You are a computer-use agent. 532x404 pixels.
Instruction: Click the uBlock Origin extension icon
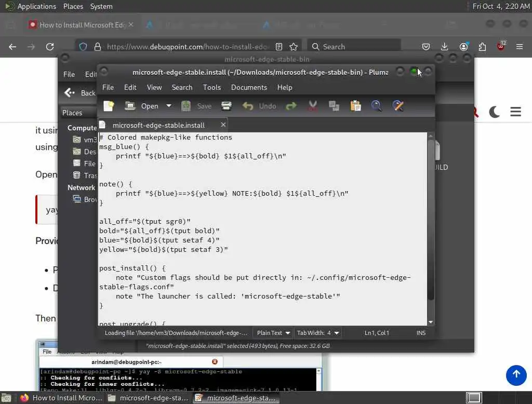(x=501, y=46)
